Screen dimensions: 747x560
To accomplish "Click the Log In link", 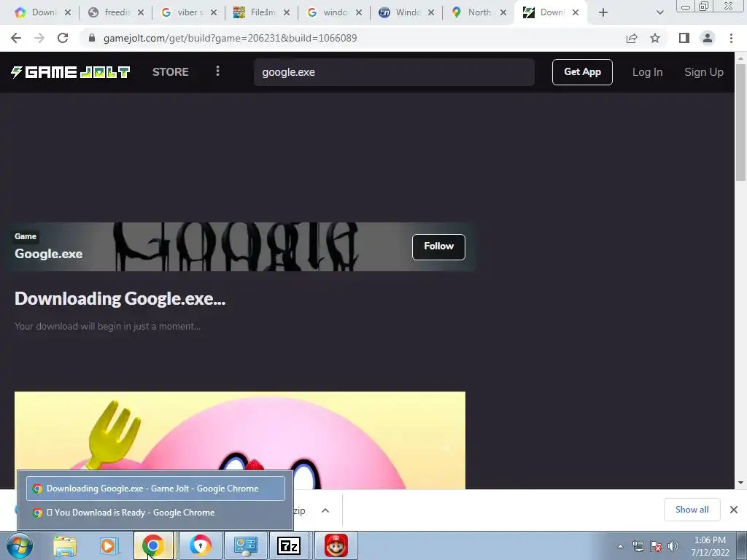I will [x=647, y=72].
